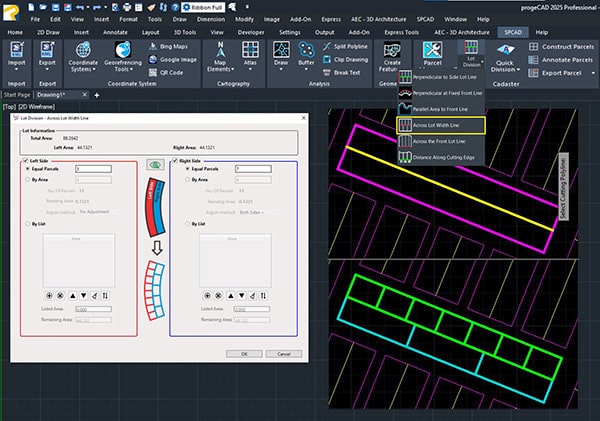Click Construct Parcels tool

[x=561, y=47]
